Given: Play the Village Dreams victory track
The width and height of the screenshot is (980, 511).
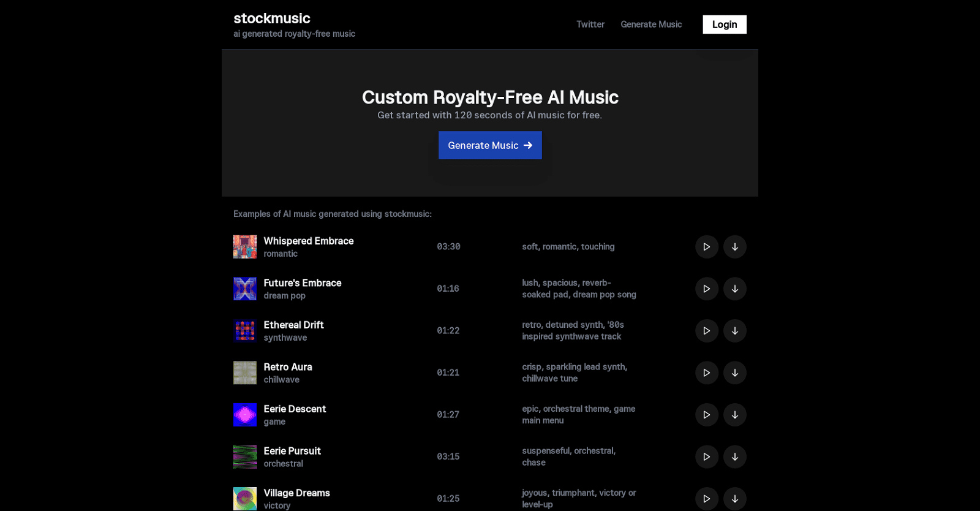Looking at the screenshot, I should 707,498.
